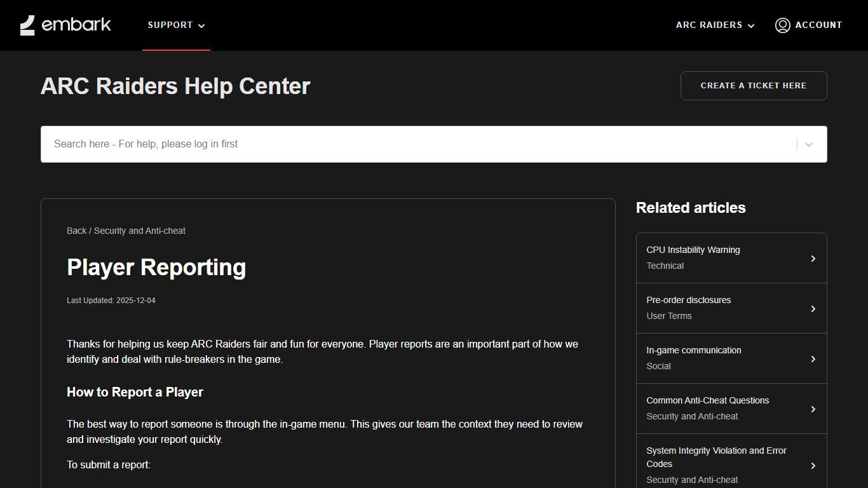Open the CPU Instability Warning article

click(x=693, y=250)
